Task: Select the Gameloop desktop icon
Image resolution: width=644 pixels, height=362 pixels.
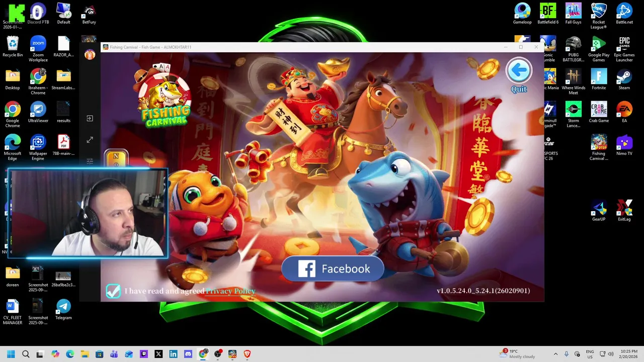Action: 522,14
